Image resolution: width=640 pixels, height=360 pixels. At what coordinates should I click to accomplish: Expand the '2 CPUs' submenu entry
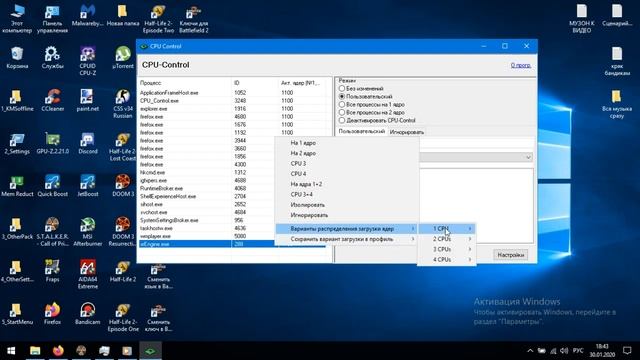point(447,239)
